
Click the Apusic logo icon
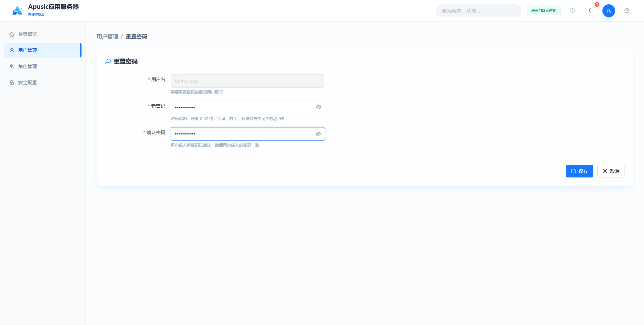(17, 10)
